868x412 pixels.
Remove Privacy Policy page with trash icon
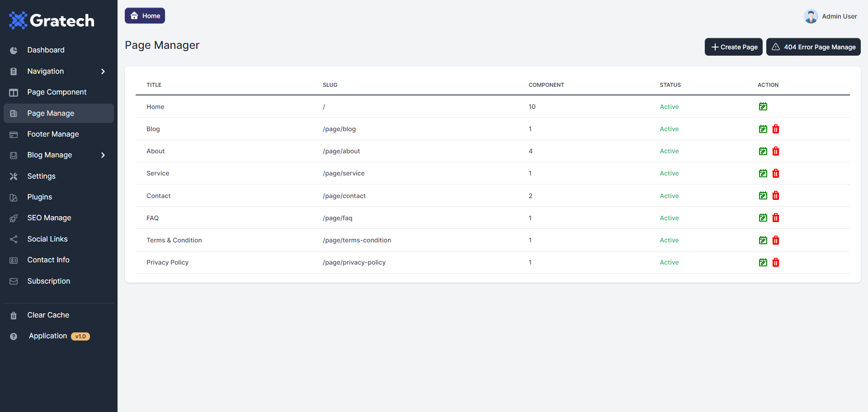[775, 263]
